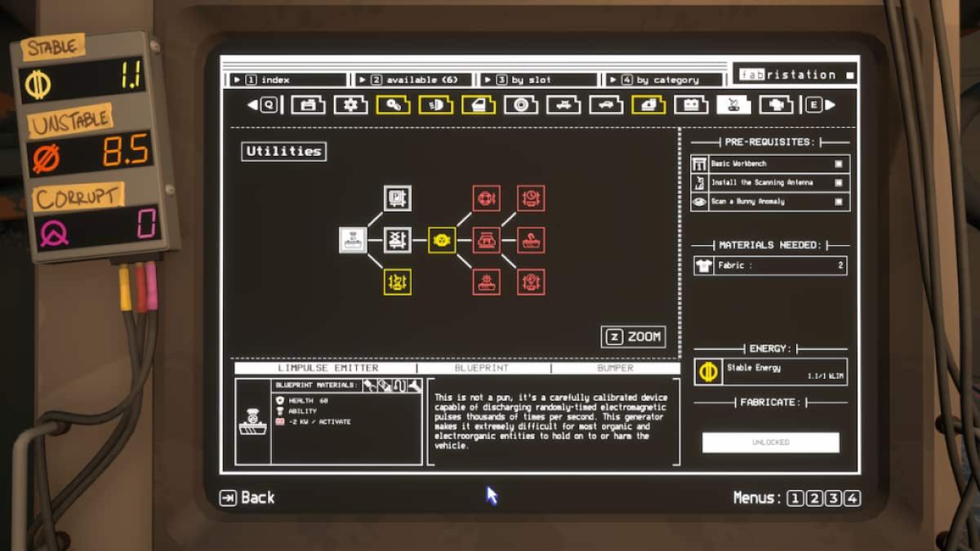The image size is (980, 551).
Task: Open the headlight category icon
Action: [435, 104]
